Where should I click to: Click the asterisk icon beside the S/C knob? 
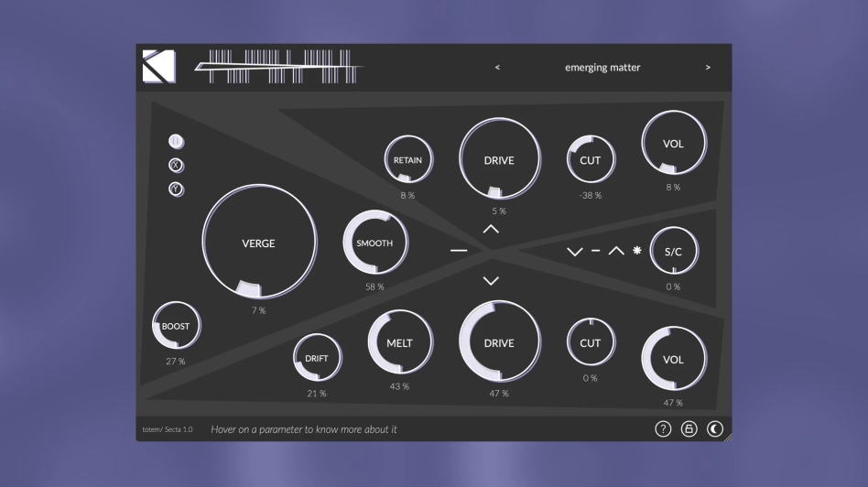point(637,250)
